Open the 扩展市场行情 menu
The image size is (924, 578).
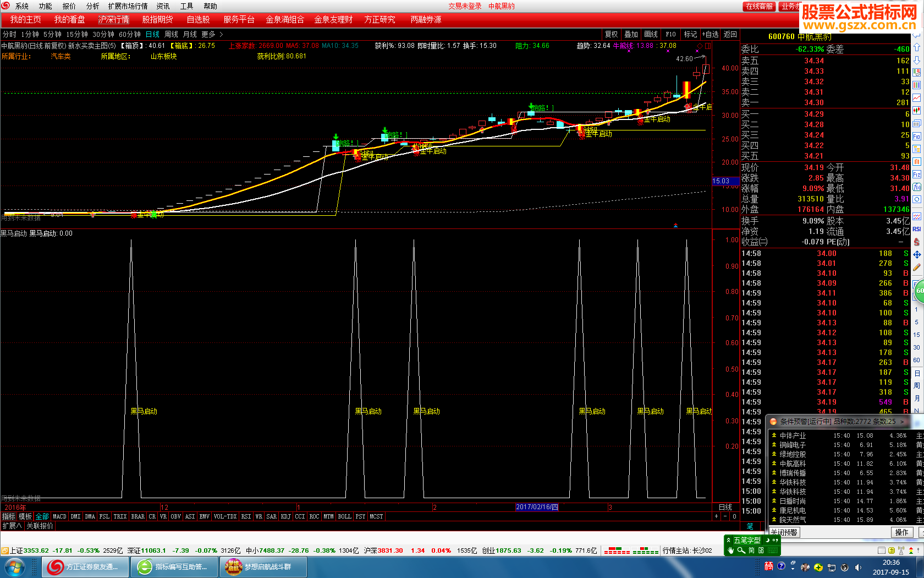point(128,6)
